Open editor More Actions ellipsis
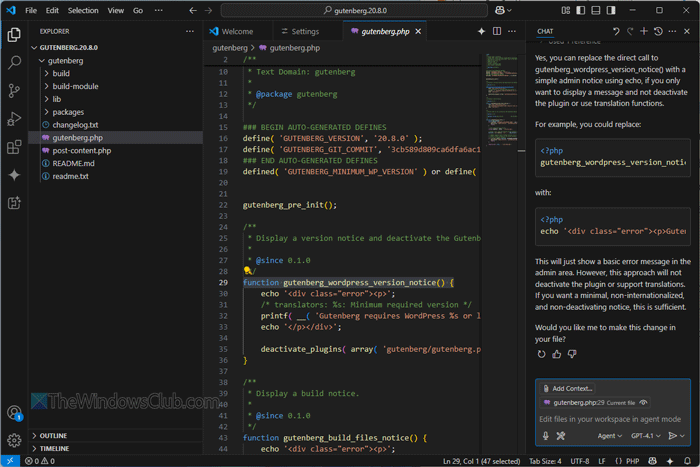This screenshot has width=700, height=467. pyautogui.click(x=512, y=31)
